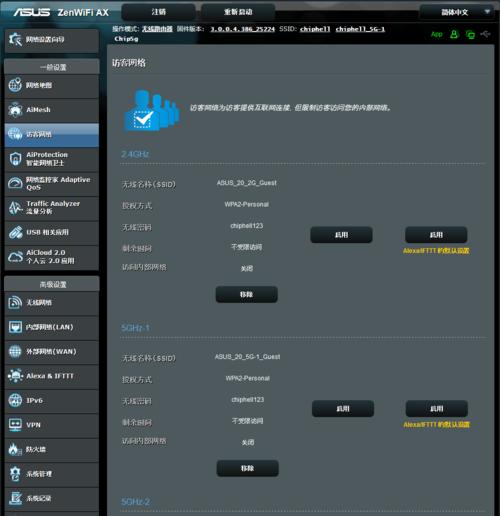500x516 pixels.
Task: Select the 访客网络 guest network sidebar icon
Action: coord(15,134)
